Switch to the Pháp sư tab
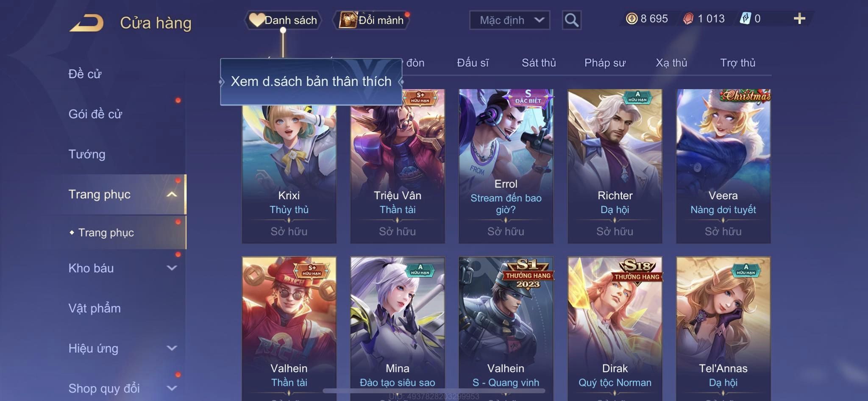868x401 pixels. click(x=605, y=63)
